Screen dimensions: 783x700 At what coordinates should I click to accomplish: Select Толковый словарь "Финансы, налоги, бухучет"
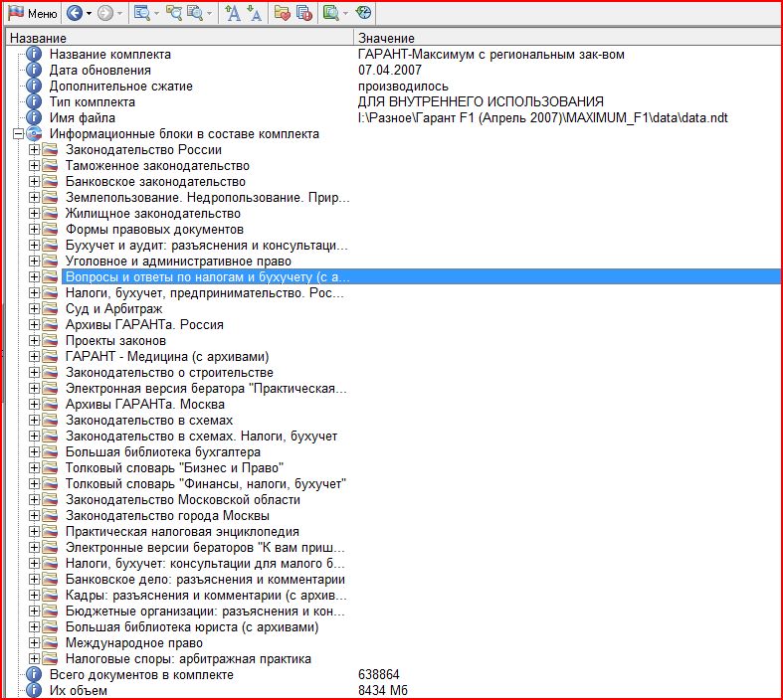tap(206, 484)
